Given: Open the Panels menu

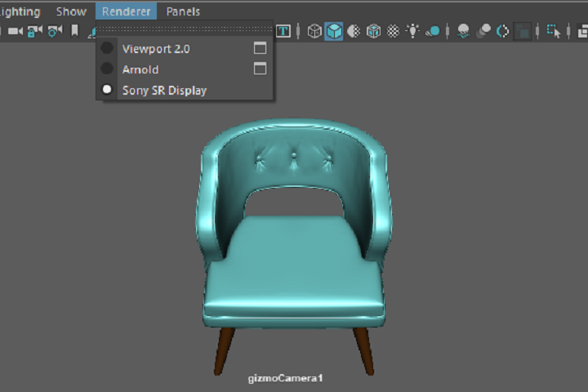Looking at the screenshot, I should pyautogui.click(x=183, y=11).
